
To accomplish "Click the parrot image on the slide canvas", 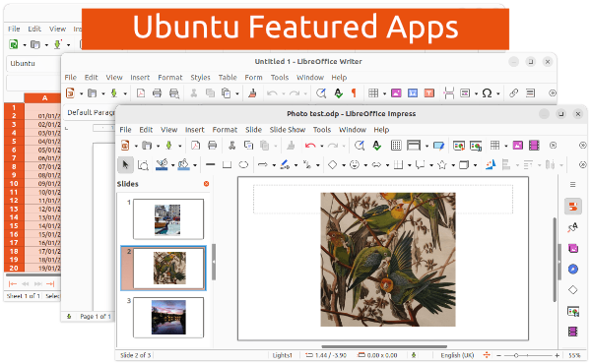I will click(x=388, y=260).
